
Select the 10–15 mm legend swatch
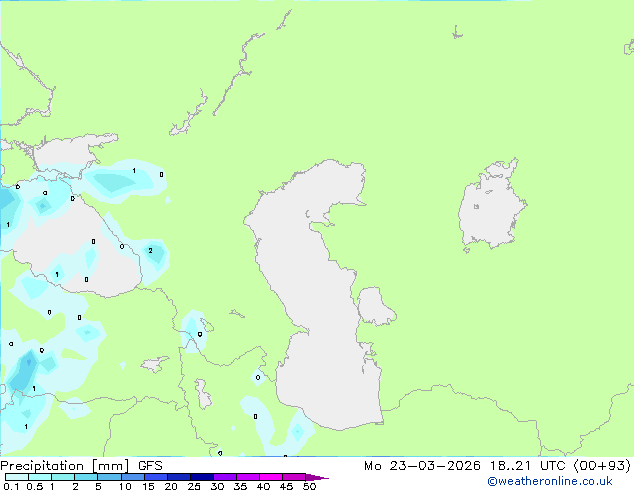(x=132, y=477)
